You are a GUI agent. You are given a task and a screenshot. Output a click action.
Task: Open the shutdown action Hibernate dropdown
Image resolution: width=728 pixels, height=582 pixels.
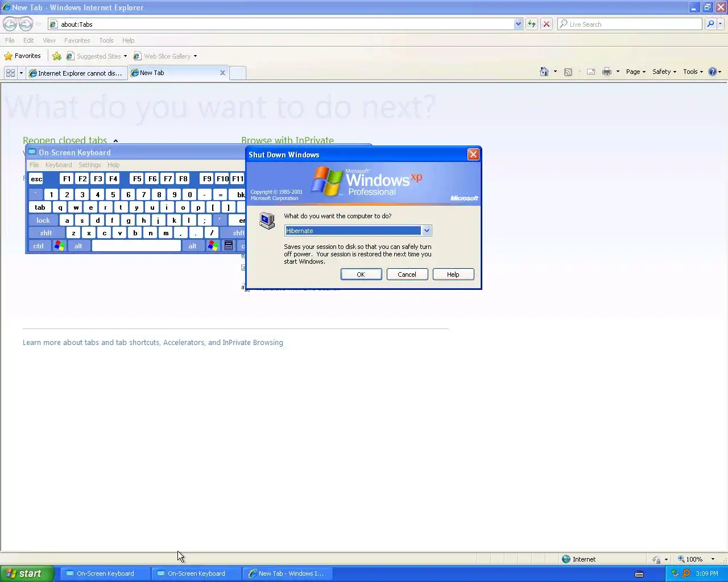pyautogui.click(x=427, y=231)
